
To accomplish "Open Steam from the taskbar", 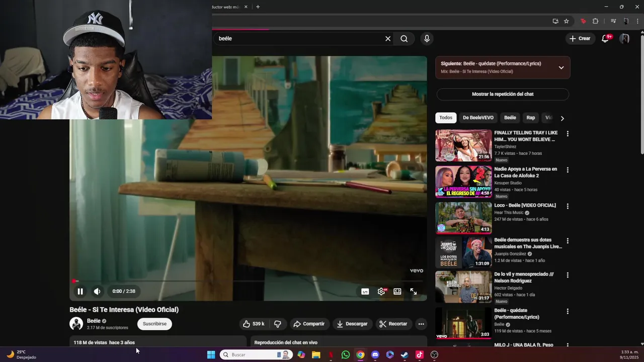I will [x=405, y=355].
